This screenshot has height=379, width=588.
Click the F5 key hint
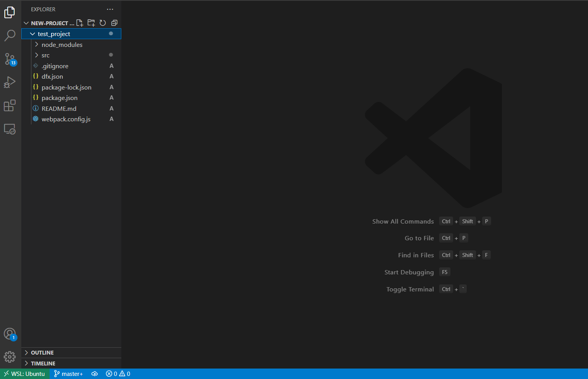click(445, 272)
